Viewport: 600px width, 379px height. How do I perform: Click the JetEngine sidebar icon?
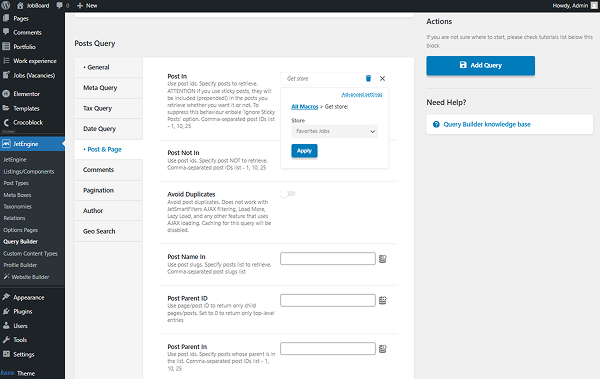6,144
